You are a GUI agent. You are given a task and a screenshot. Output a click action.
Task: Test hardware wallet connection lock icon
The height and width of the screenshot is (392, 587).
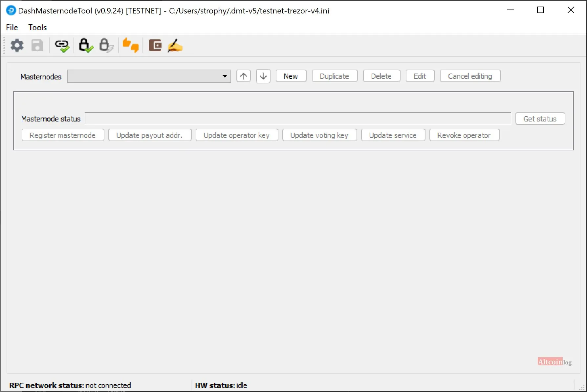(86, 45)
